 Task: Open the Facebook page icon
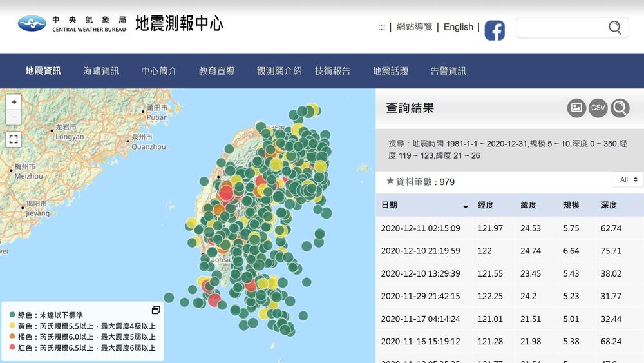coord(495,30)
